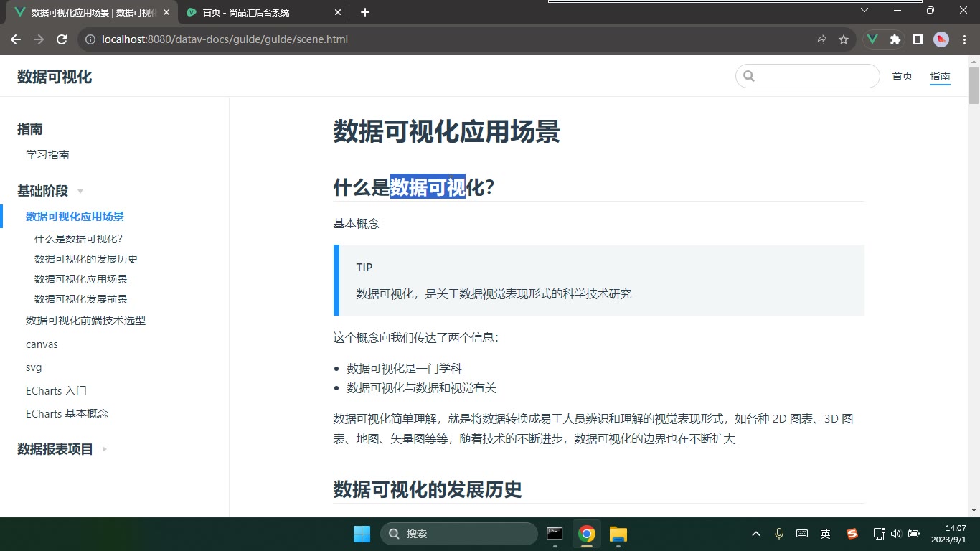980x551 pixels.
Task: Share this page icon in address bar
Action: [x=821, y=39]
